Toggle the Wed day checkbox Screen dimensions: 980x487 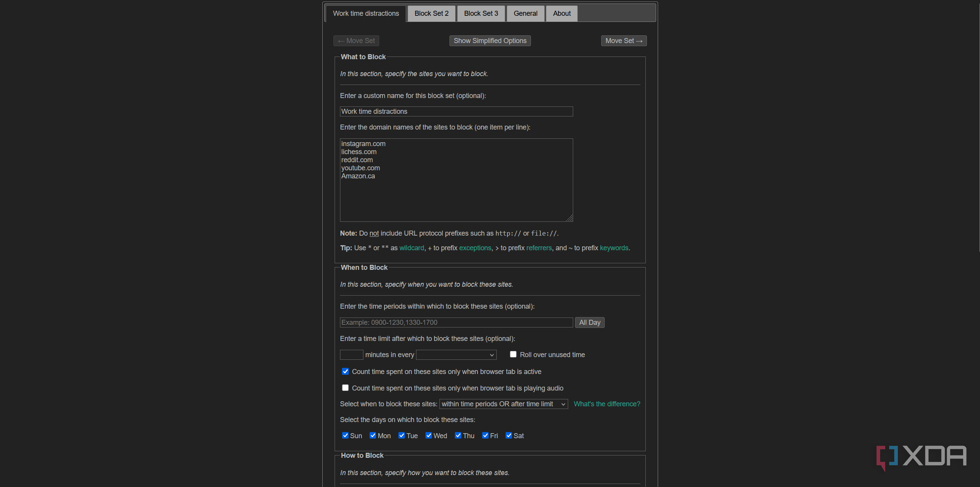[x=429, y=435]
